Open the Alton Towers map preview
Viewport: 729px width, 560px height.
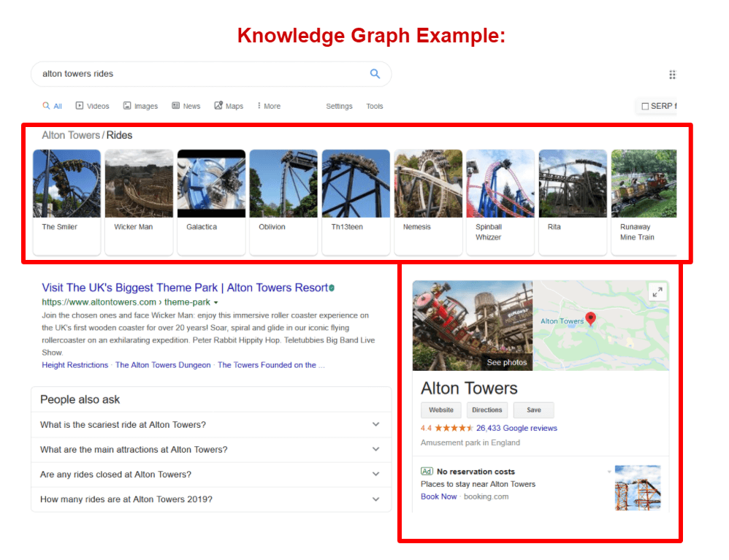coord(600,326)
